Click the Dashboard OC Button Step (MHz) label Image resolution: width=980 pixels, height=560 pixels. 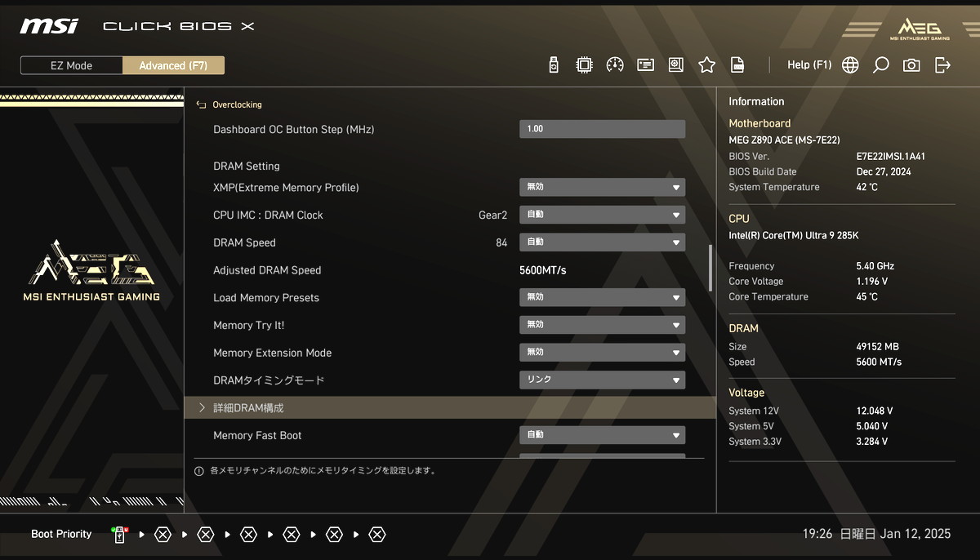click(294, 130)
